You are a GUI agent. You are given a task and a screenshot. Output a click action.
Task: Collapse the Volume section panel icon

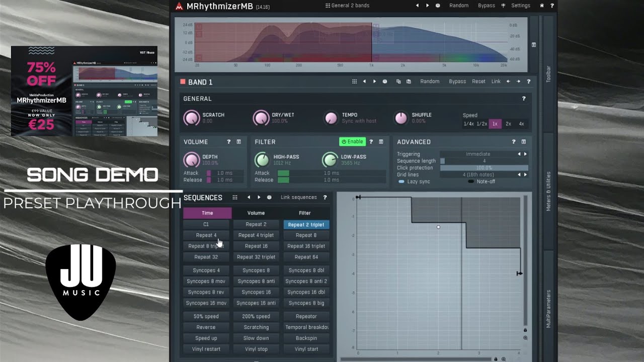tap(239, 142)
